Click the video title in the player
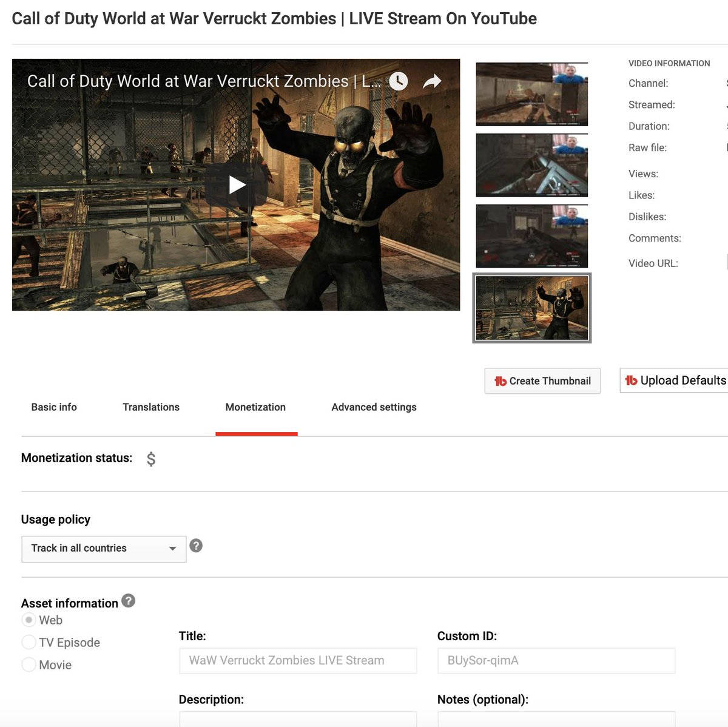Image resolution: width=728 pixels, height=727 pixels. coord(204,81)
